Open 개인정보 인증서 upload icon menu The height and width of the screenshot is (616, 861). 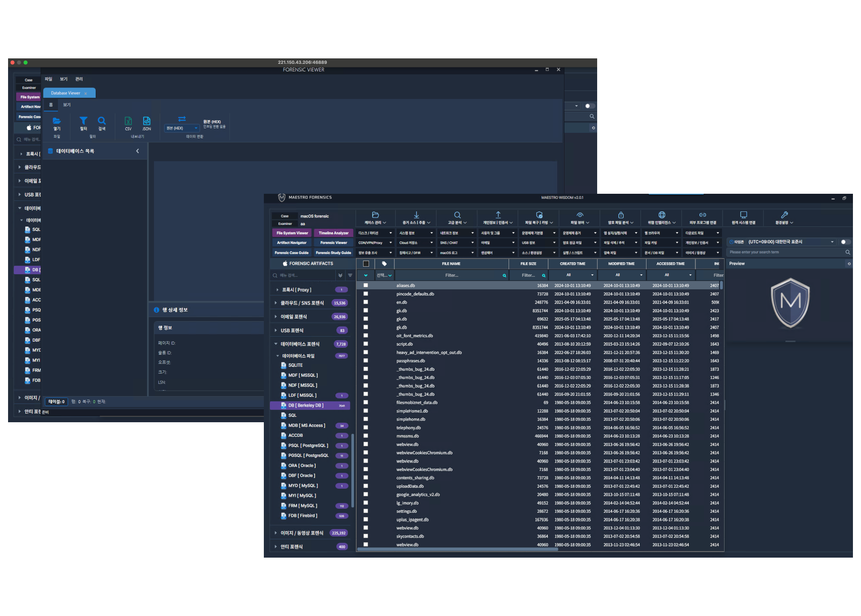498,215
